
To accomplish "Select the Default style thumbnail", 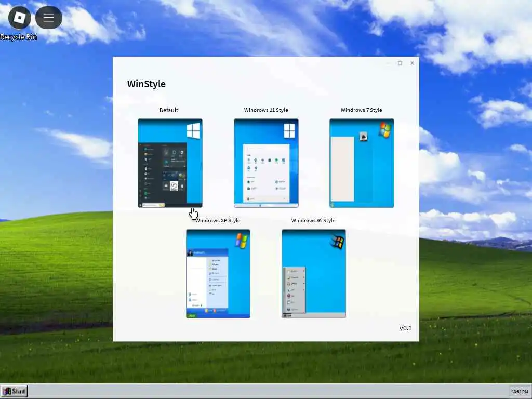I will (x=170, y=163).
